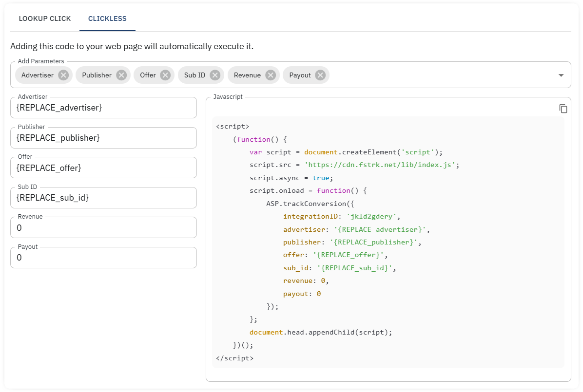This screenshot has height=392, width=583.
Task: Remove the Revenue parameter chip
Action: pyautogui.click(x=270, y=75)
